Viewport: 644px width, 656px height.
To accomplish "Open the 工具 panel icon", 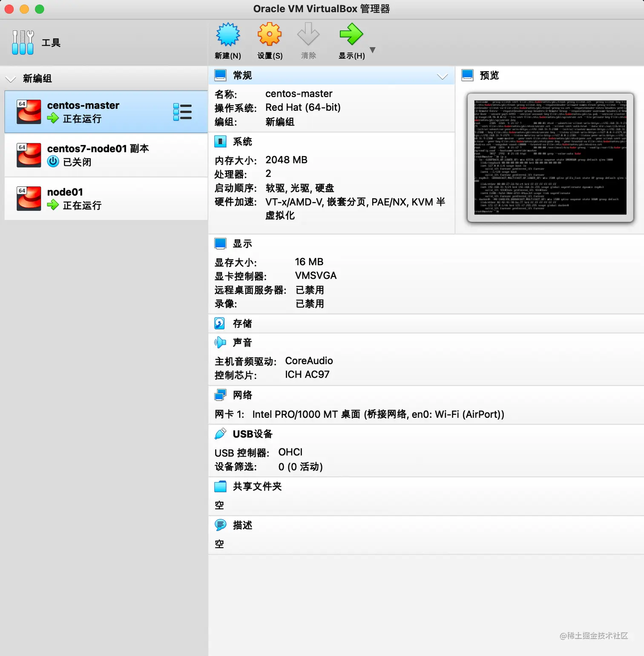I will click(23, 42).
